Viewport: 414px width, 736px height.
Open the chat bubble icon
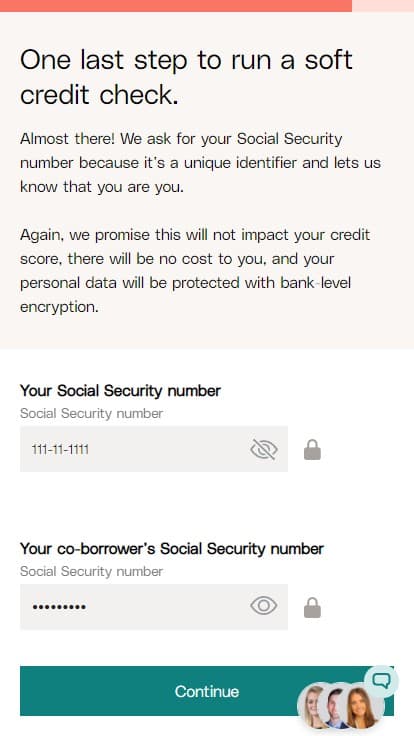click(381, 681)
